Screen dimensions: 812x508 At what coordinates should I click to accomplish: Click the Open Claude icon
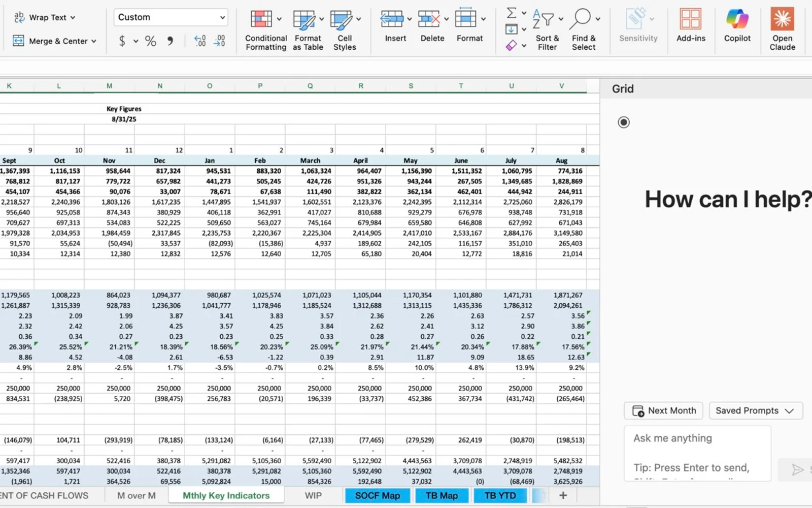(782, 19)
